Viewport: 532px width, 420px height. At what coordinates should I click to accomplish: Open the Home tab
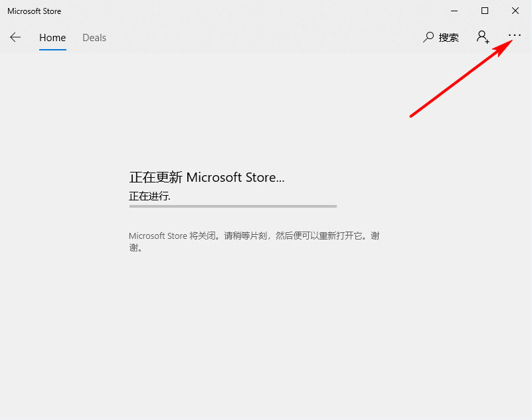click(52, 38)
